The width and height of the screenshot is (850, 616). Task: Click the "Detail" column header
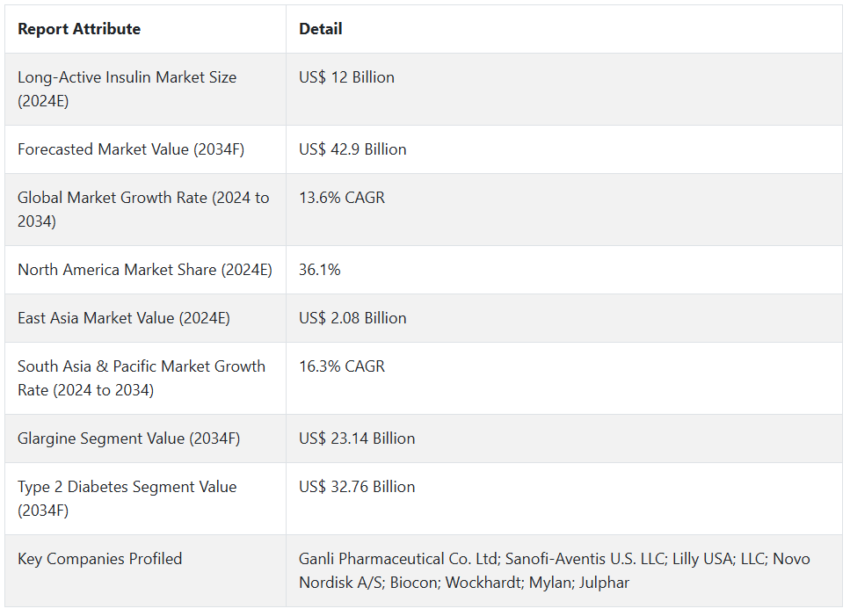[x=321, y=29]
